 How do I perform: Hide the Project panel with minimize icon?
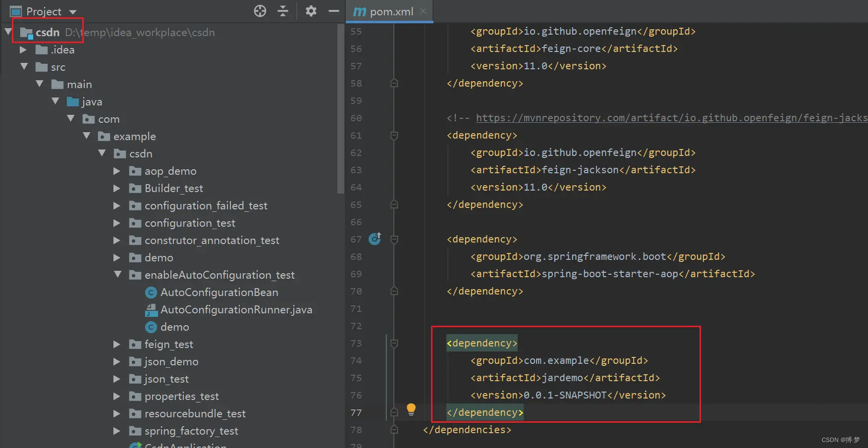pos(333,11)
